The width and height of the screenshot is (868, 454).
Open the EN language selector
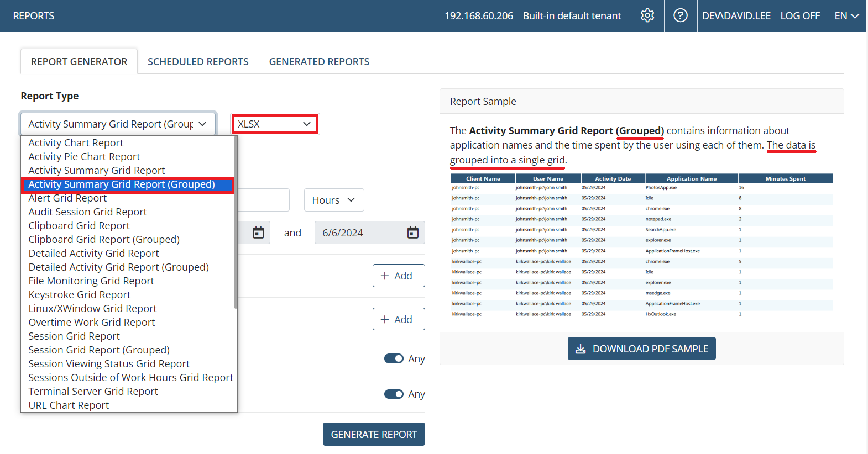[846, 16]
